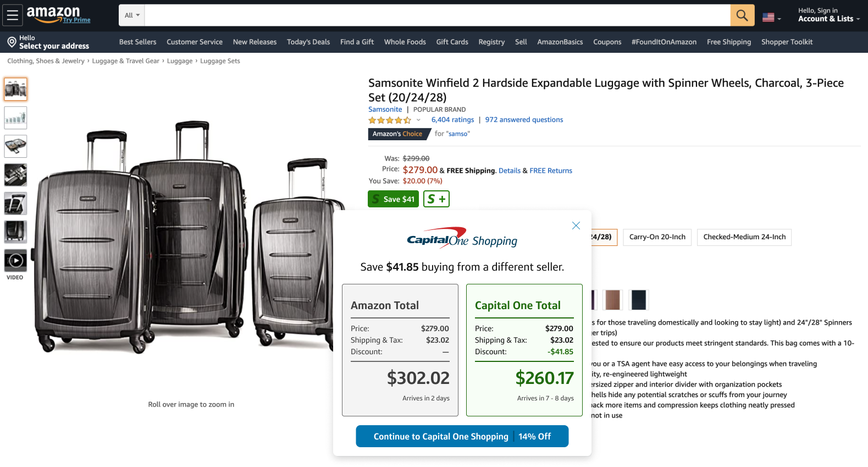
Task: Click the Amazon logo
Action: [53, 14]
